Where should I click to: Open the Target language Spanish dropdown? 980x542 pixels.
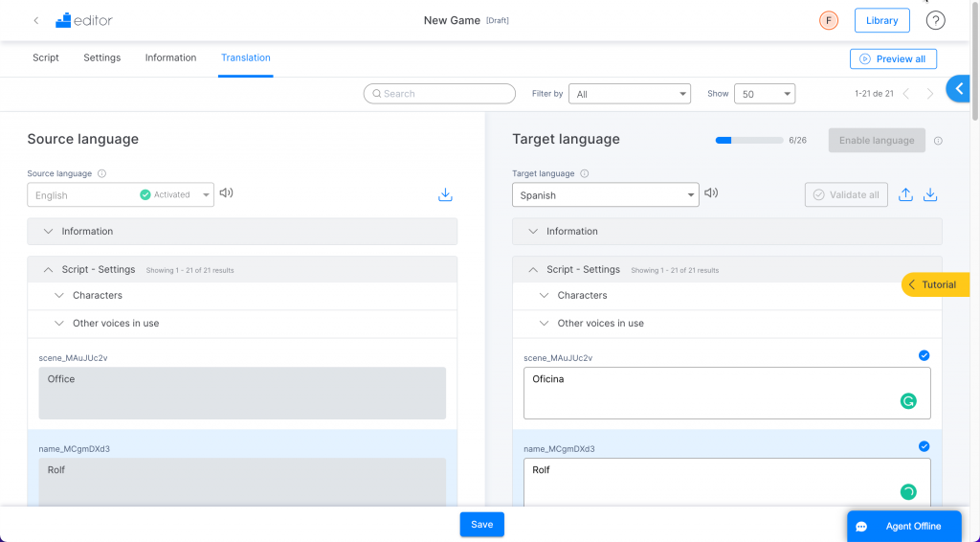pyautogui.click(x=606, y=195)
